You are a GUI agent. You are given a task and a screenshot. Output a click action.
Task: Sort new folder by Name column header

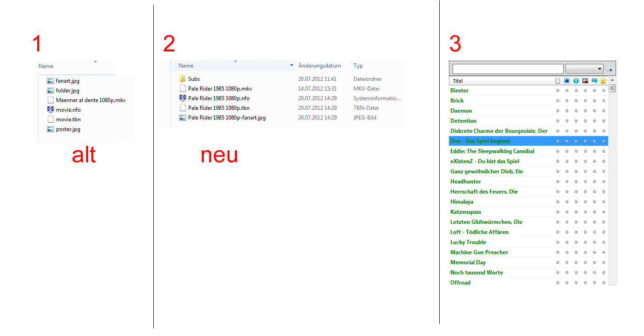click(232, 66)
